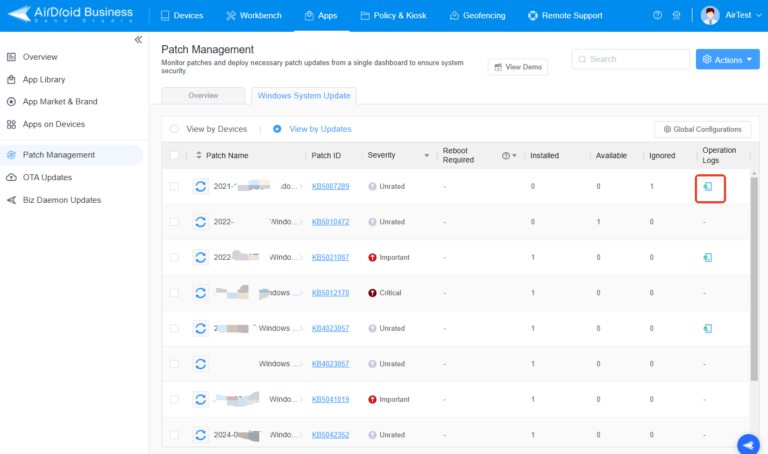This screenshot has width=768, height=454.
Task: Open operation log for KB5021087 patch
Action: (707, 257)
